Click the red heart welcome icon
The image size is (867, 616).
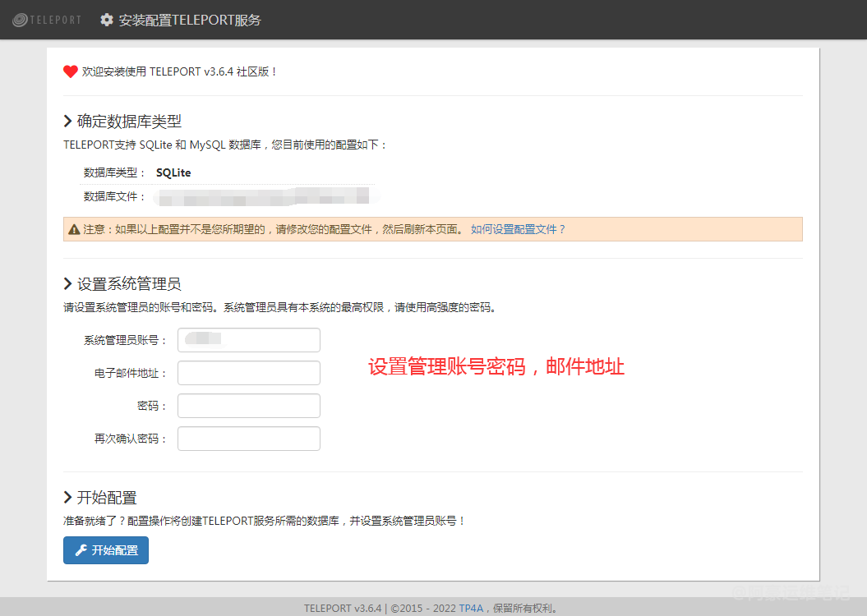coord(71,71)
